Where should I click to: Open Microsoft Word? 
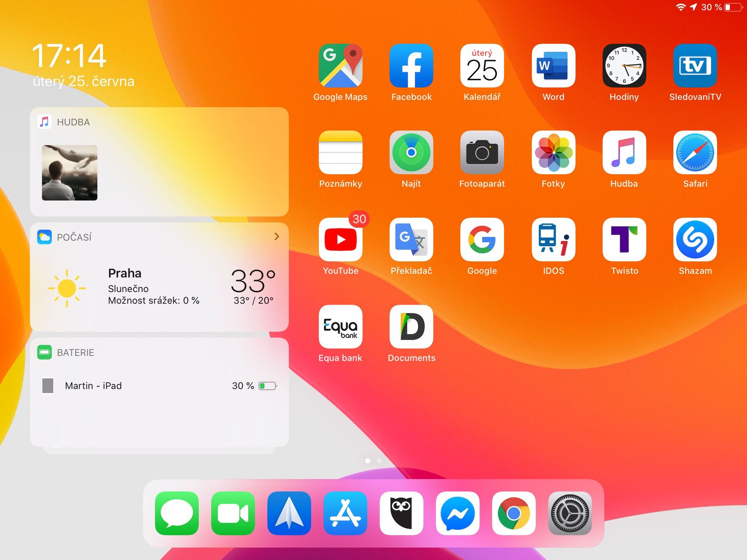point(553,66)
